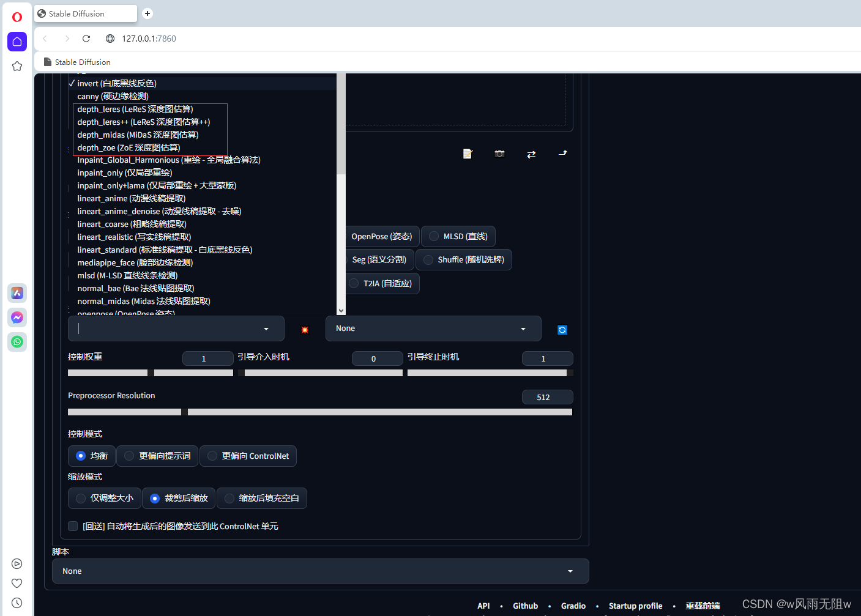
Task: Click the explosion run-preprocessor icon
Action: pyautogui.click(x=305, y=330)
